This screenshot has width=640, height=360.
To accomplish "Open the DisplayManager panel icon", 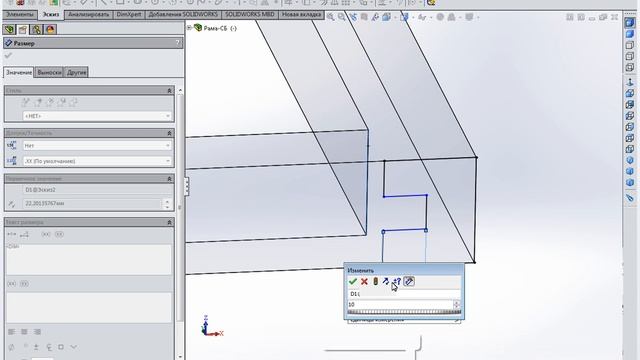I will click(50, 29).
